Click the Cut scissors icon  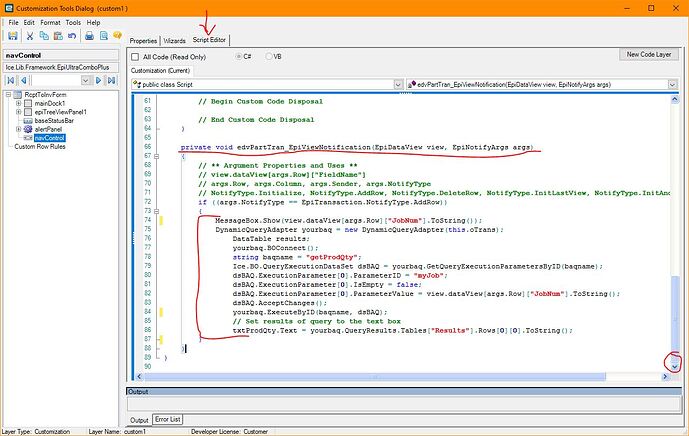[x=30, y=36]
